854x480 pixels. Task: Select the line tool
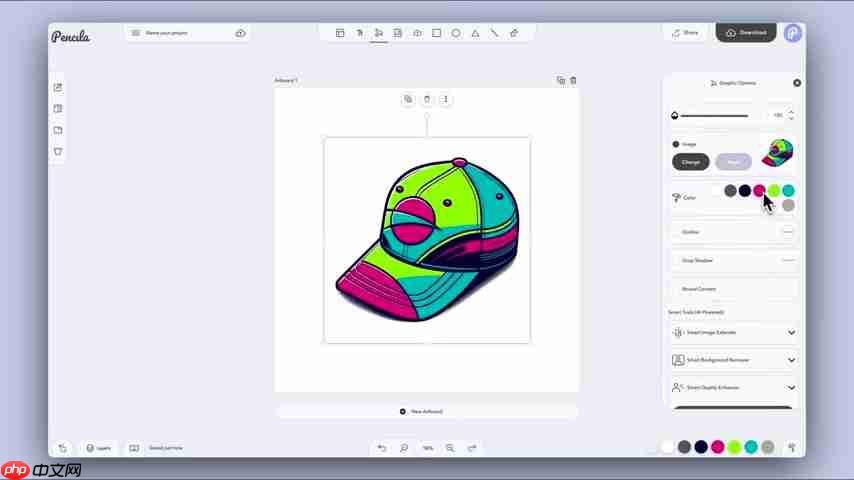(494, 33)
